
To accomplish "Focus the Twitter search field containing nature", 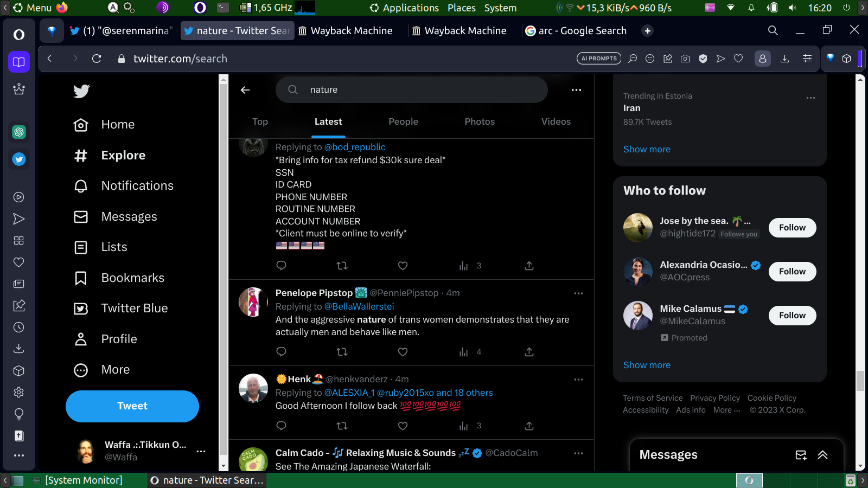I will click(412, 90).
